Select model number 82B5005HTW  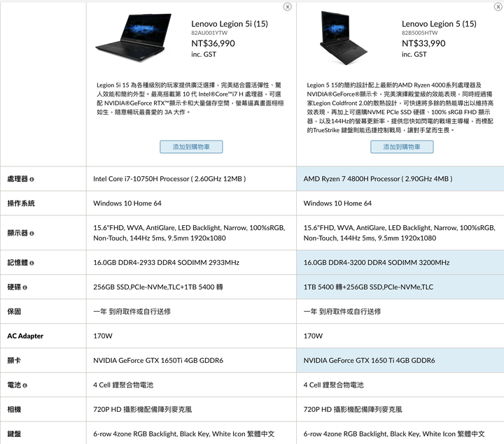pyautogui.click(x=420, y=33)
